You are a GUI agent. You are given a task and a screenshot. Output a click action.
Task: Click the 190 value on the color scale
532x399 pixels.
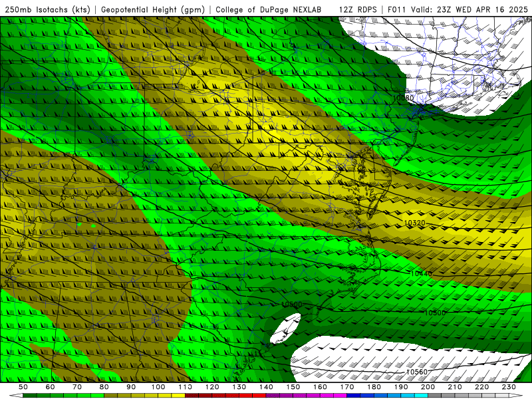pyautogui.click(x=401, y=387)
